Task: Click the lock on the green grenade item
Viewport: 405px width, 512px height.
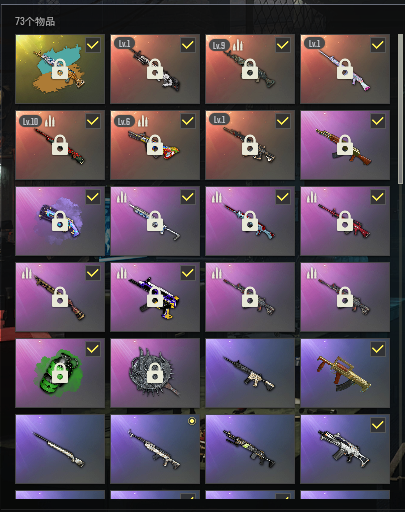Action: 60,373
